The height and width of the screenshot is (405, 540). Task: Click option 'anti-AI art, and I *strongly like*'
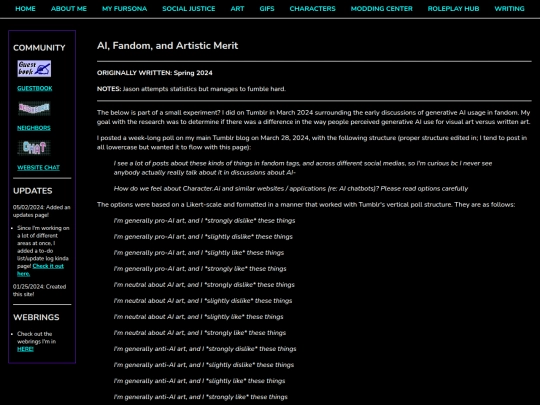(x=200, y=397)
